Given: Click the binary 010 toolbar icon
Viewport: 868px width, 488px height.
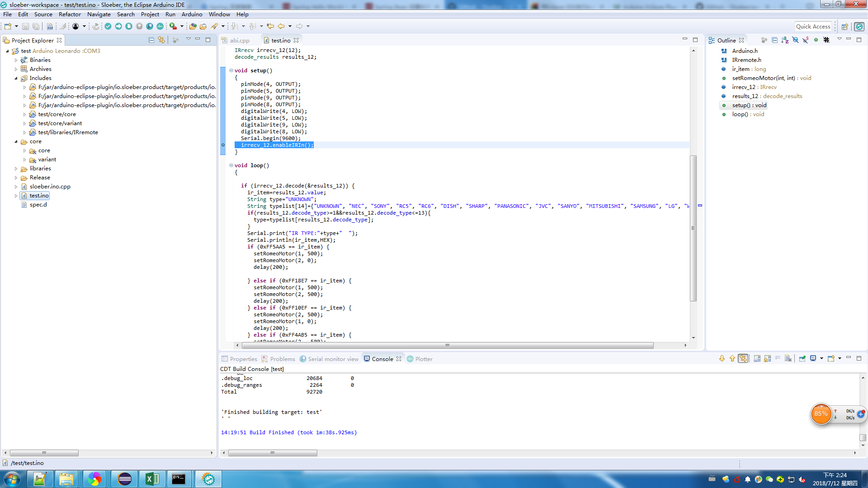Looking at the screenshot, I should click(x=50, y=26).
